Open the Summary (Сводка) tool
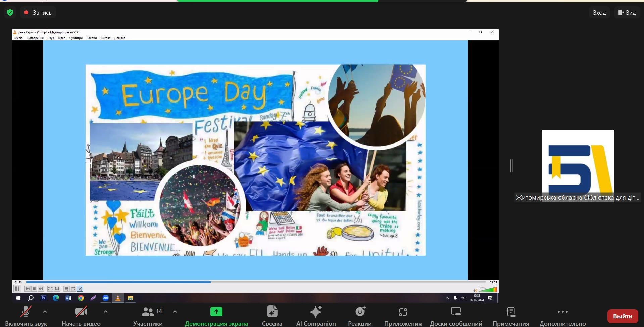Image resolution: width=644 pixels, height=327 pixels. click(x=272, y=316)
